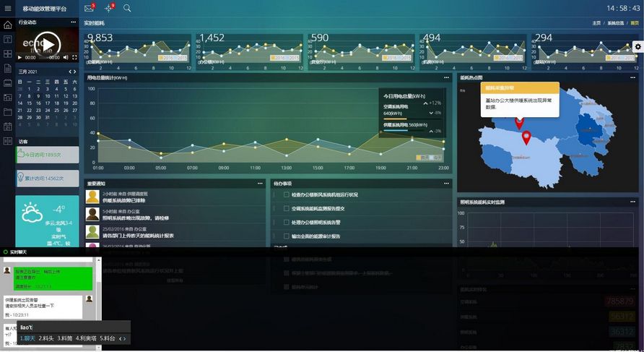Click notification 供暖系统故障已排除
Viewport: 644px width, 352px height.
pyautogui.click(x=123, y=200)
